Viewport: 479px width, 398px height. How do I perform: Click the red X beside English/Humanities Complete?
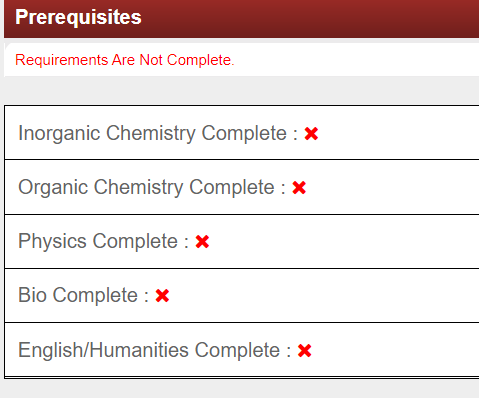[304, 351]
